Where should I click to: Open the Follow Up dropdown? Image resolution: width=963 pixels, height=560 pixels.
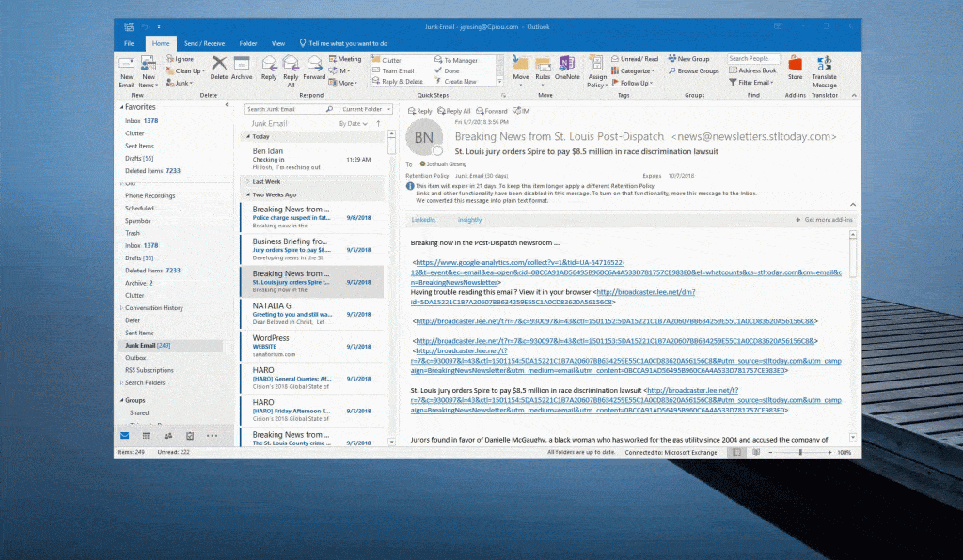pyautogui.click(x=632, y=83)
